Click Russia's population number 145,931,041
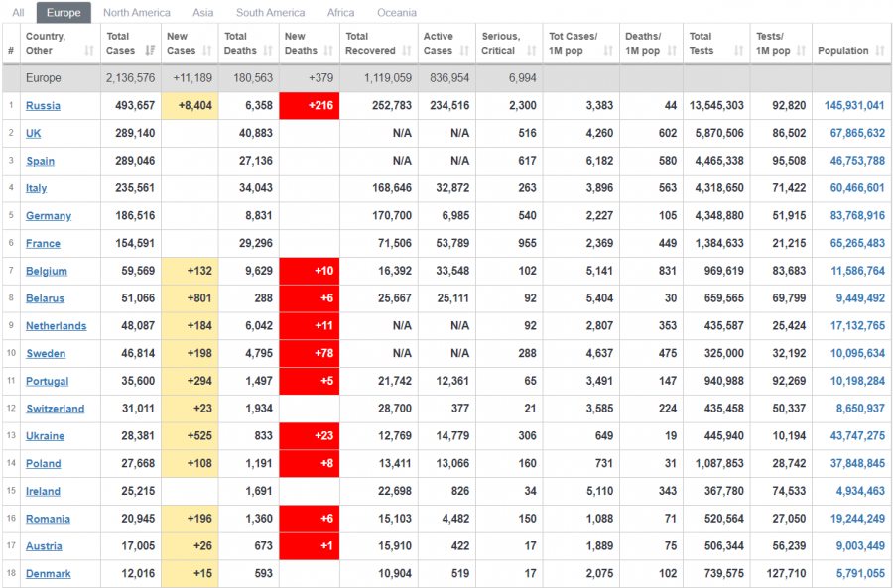The image size is (893, 588). [854, 106]
